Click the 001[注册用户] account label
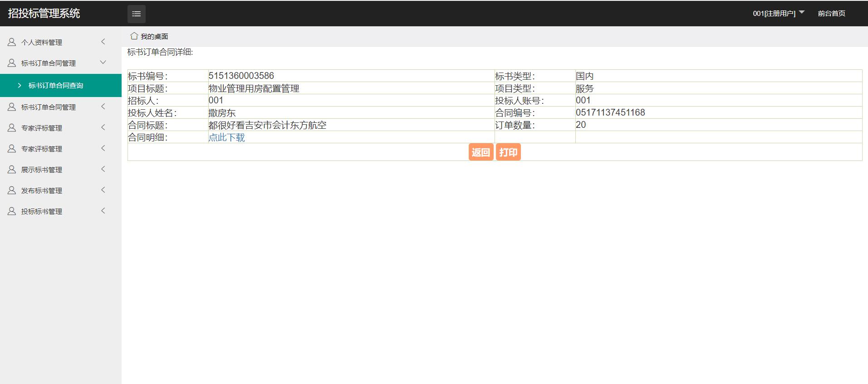The image size is (868, 384). [774, 14]
